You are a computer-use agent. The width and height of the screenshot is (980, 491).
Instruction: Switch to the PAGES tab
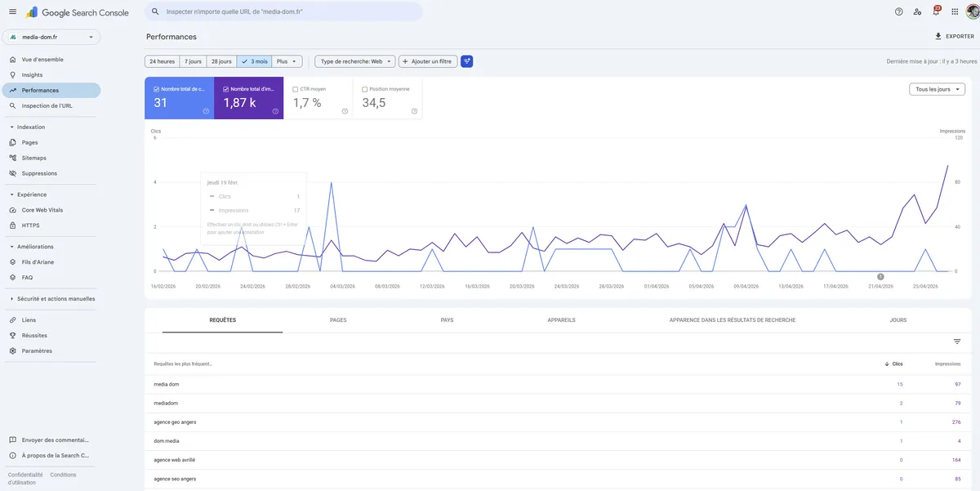(x=339, y=319)
